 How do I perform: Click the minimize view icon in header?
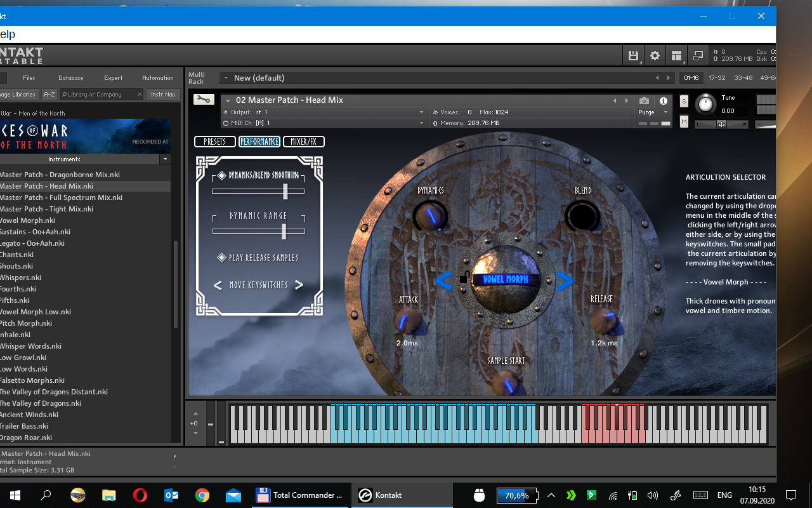pyautogui.click(x=698, y=56)
